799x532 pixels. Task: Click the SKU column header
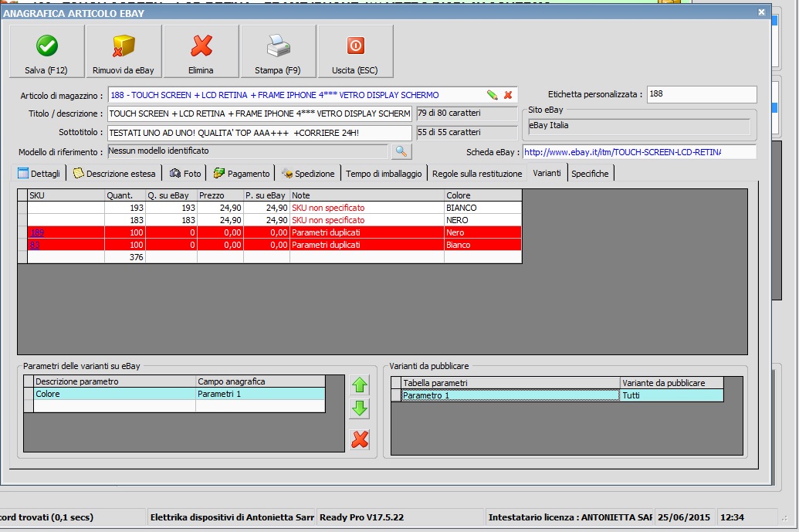click(66, 195)
